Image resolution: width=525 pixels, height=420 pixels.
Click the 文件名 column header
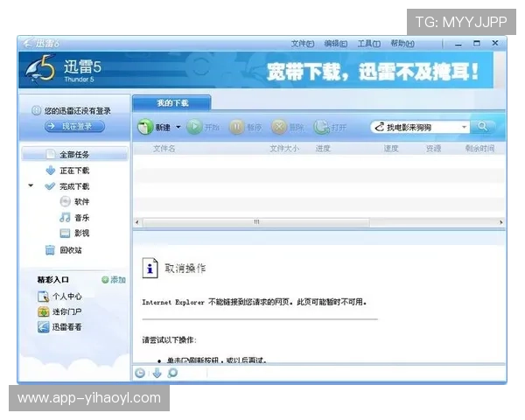164,149
